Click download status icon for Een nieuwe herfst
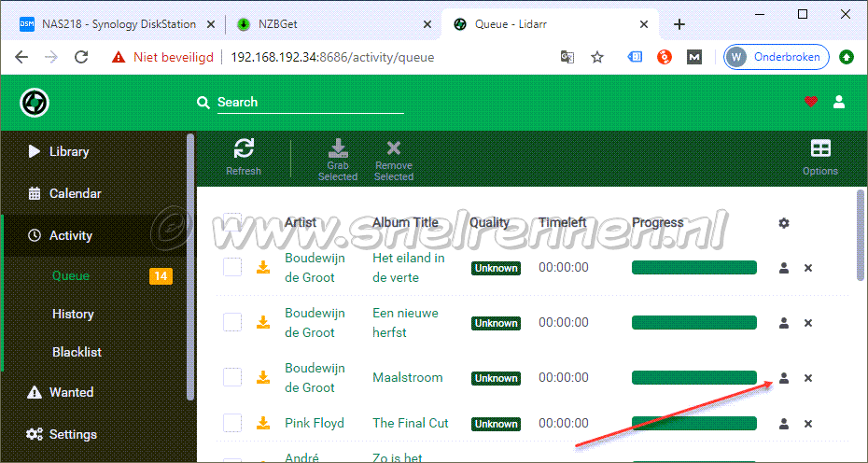Screen dimensions: 868x463 (x=263, y=322)
